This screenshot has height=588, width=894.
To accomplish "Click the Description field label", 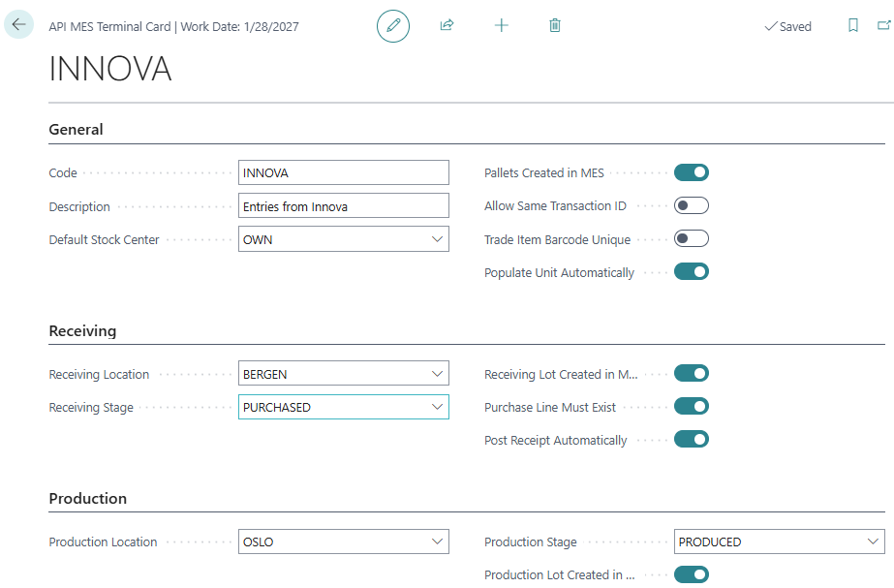I will tap(79, 206).
